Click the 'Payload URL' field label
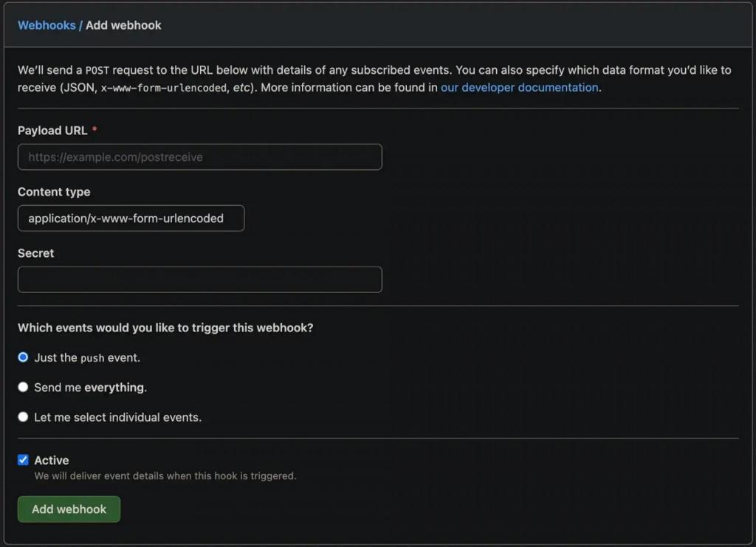The height and width of the screenshot is (547, 756). (52, 131)
